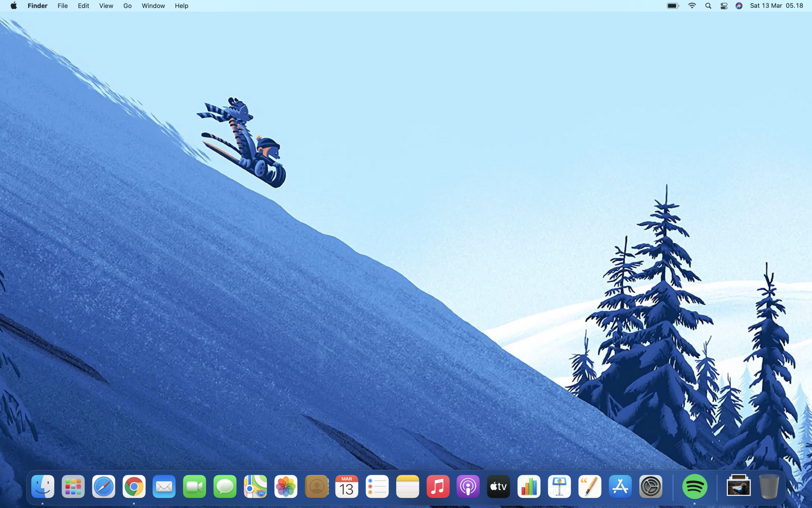Click the date and time Sat 13 Mar
This screenshot has height=508, width=812.
pos(777,6)
